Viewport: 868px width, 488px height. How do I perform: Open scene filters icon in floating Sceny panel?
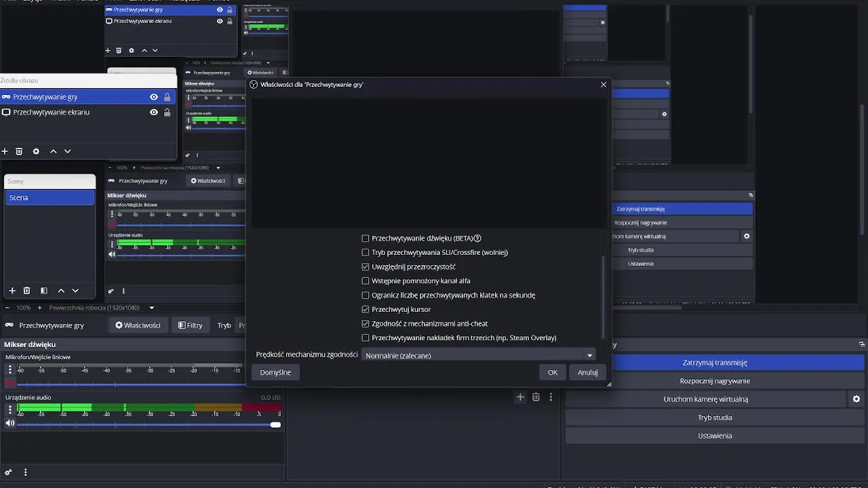(43, 290)
